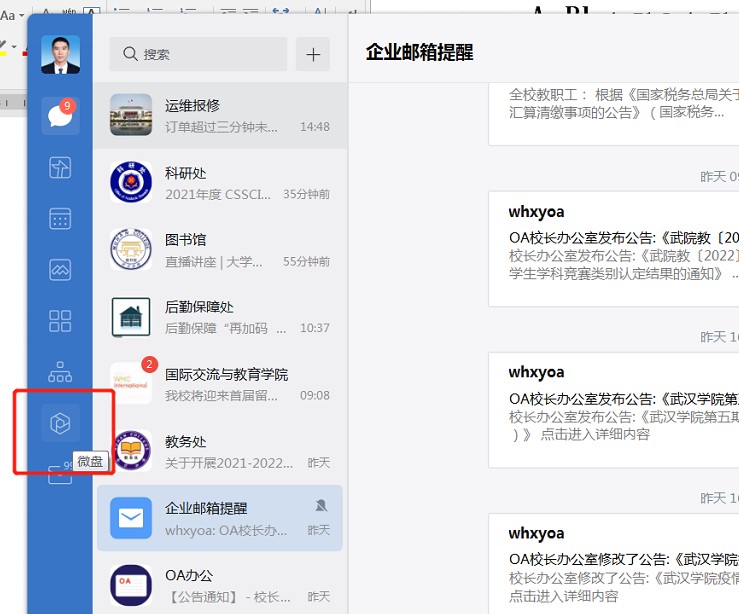The width and height of the screenshot is (739, 614).
Task: Click the muted bell icon on 企业邮箱提醒
Action: click(x=321, y=506)
